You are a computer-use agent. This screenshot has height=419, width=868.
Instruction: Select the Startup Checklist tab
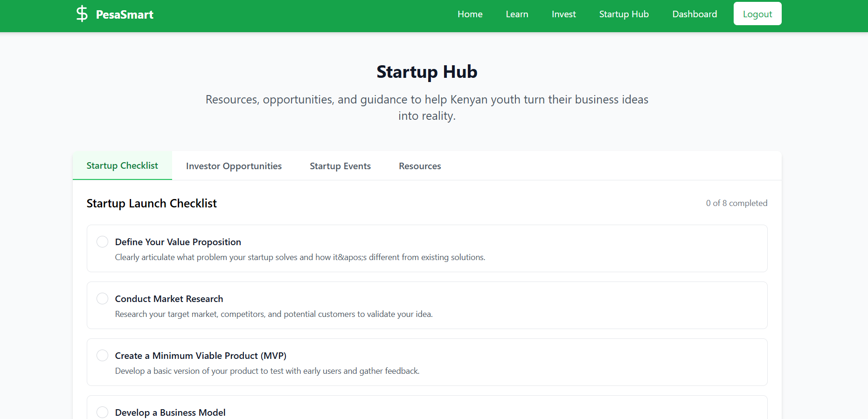coord(122,165)
